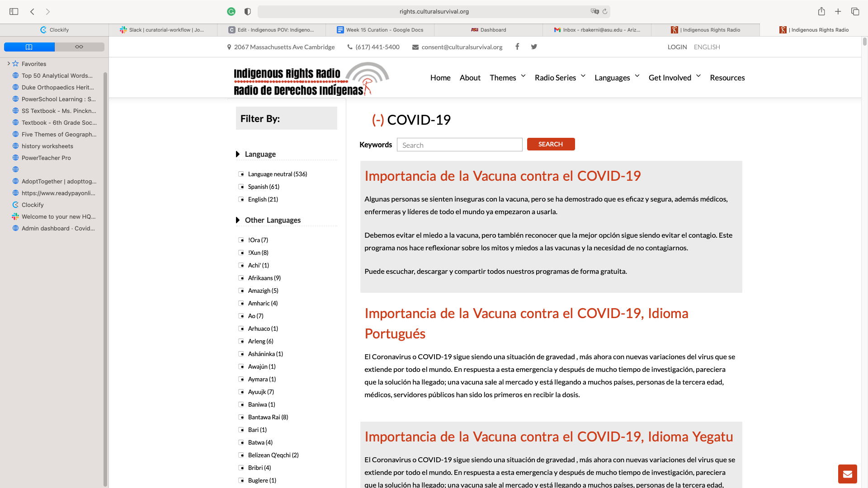The image size is (868, 488).
Task: Click the Twitter bird icon
Action: coord(534,47)
